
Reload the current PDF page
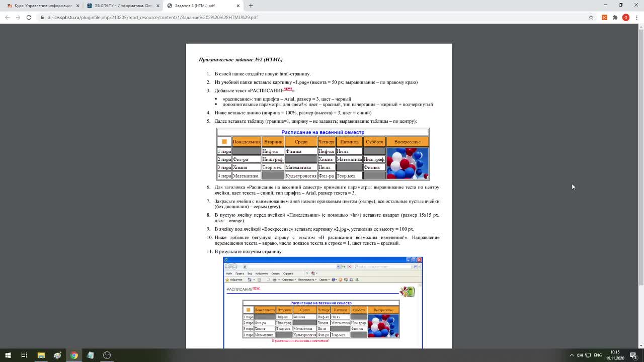(29, 17)
